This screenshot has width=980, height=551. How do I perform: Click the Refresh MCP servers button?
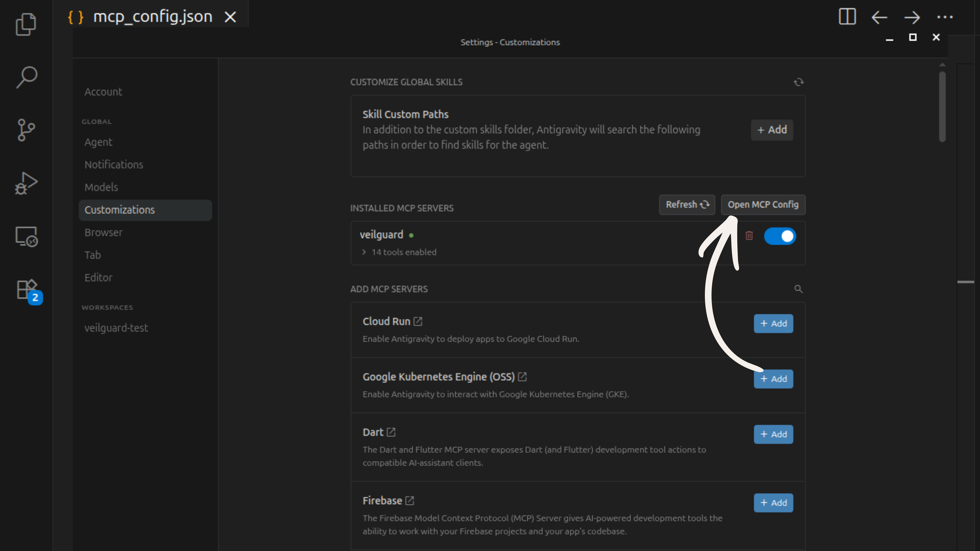point(687,205)
